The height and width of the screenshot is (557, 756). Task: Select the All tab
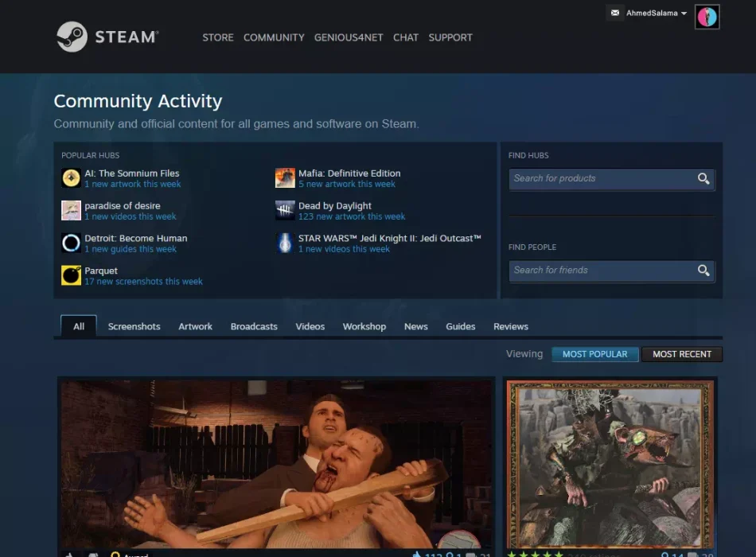[x=79, y=326]
